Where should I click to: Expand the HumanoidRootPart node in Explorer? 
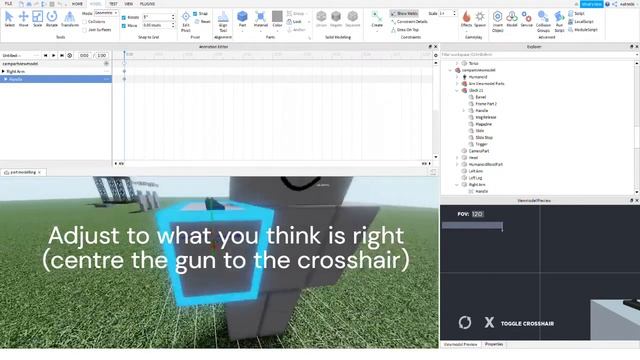[457, 164]
